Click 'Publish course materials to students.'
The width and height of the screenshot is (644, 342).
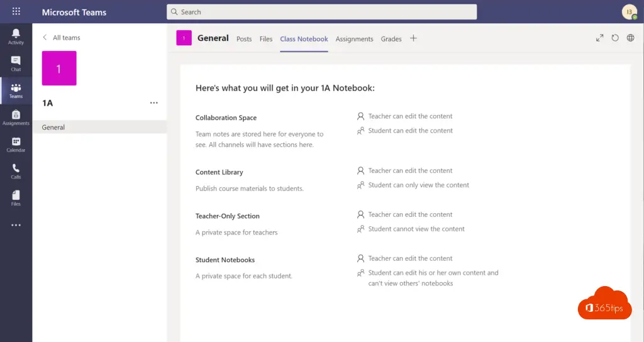coord(250,189)
